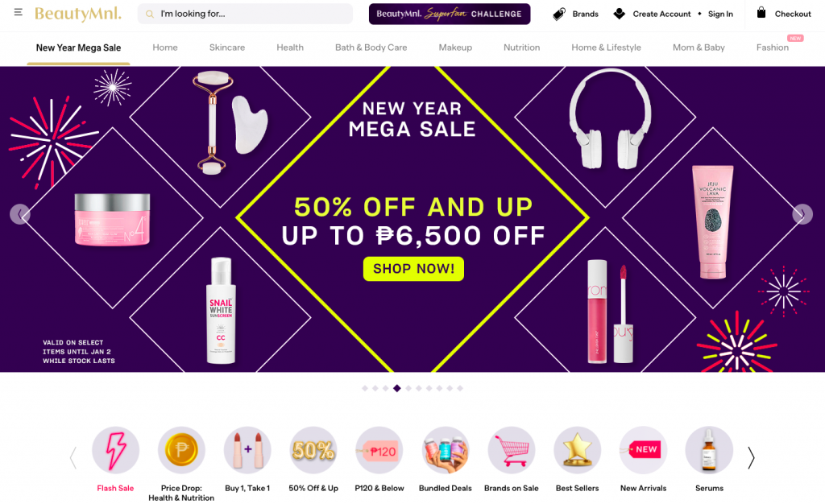Select the Best Sellers star icon
The height and width of the screenshot is (504, 825).
pos(577,450)
